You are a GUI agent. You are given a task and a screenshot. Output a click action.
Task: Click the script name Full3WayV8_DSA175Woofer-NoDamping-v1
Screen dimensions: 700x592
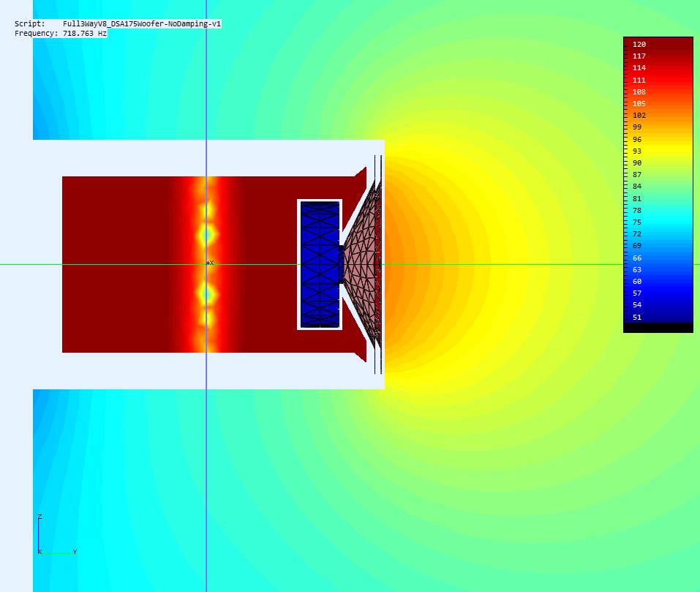[142, 24]
